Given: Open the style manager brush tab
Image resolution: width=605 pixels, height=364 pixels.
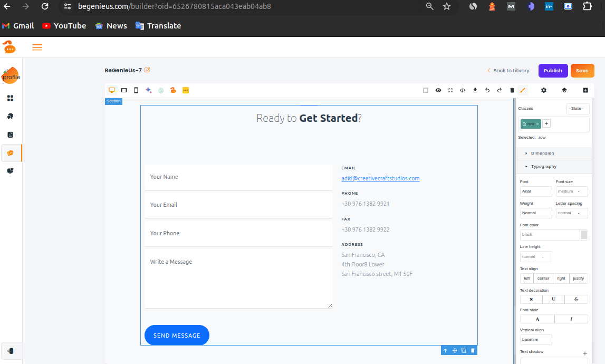Looking at the screenshot, I should pyautogui.click(x=523, y=90).
